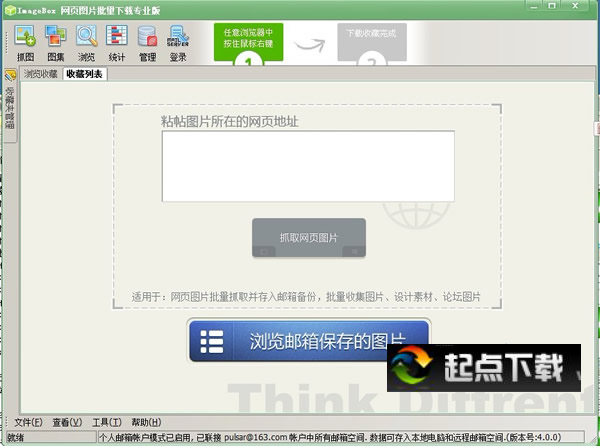
Task: Open the 图集 gallery toolbar icon
Action: point(55,43)
